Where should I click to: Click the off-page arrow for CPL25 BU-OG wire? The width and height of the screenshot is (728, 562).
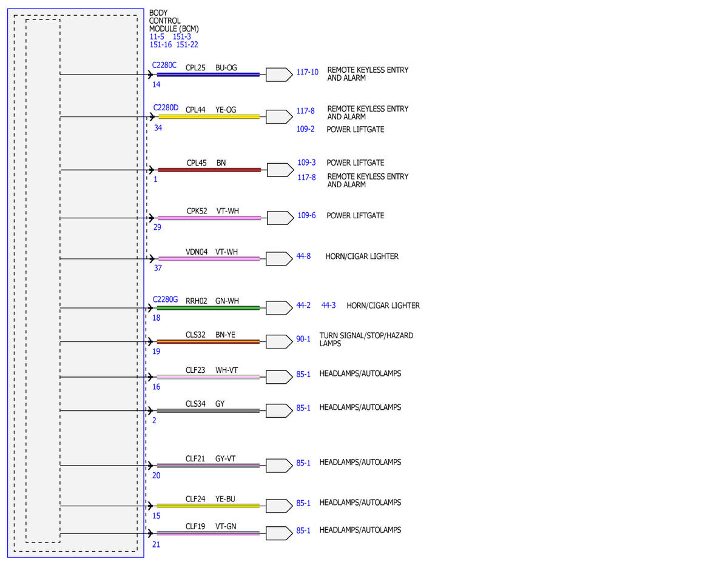click(x=279, y=75)
